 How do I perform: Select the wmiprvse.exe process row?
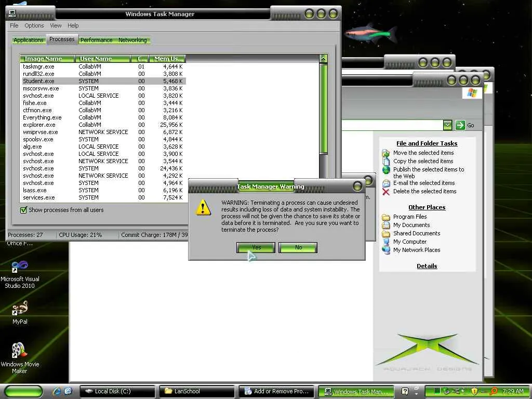click(x=103, y=132)
